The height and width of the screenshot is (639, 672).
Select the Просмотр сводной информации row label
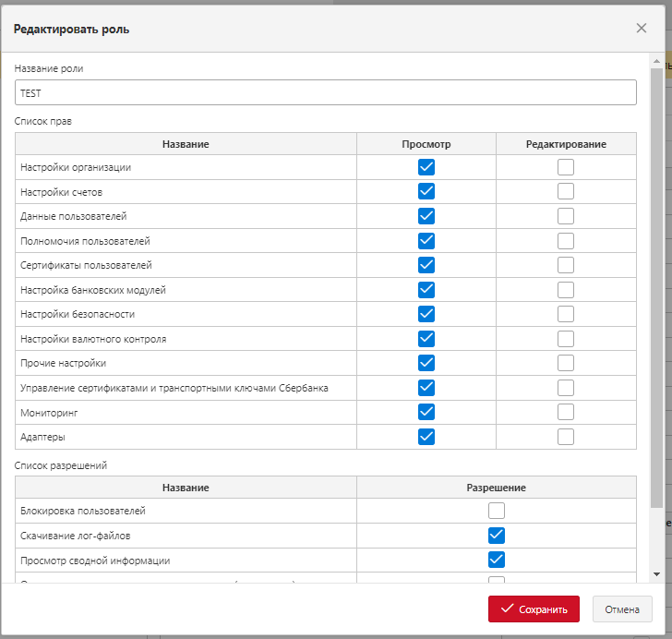(95, 561)
